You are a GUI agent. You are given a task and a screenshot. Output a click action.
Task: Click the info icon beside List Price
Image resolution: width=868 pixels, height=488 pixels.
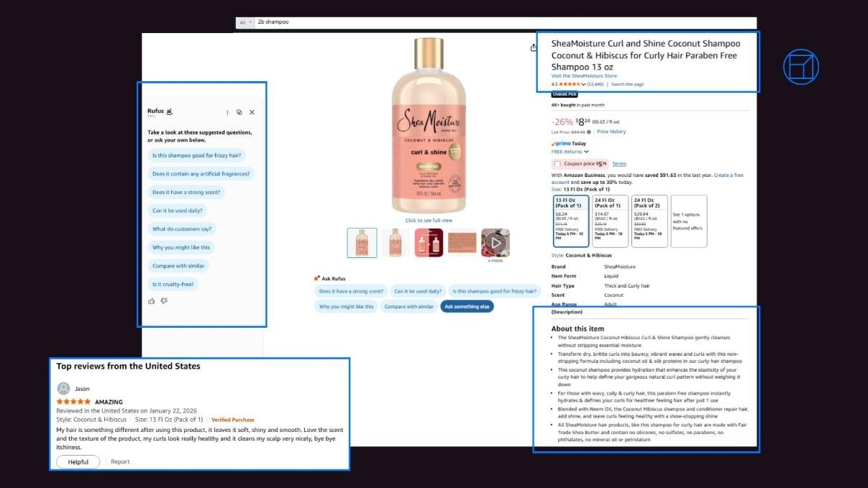[588, 132]
